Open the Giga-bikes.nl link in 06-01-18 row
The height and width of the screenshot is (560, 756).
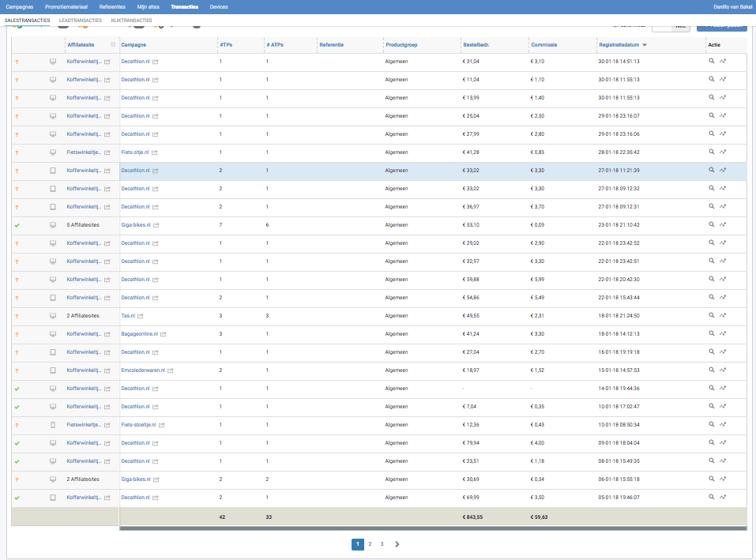136,479
